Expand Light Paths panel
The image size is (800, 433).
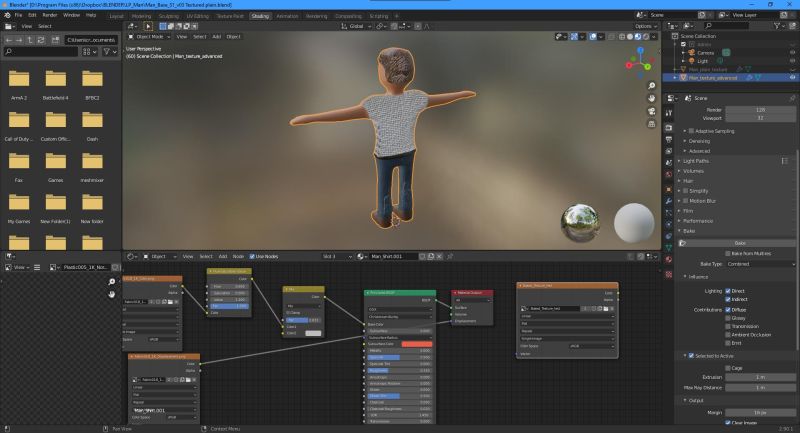click(x=696, y=161)
